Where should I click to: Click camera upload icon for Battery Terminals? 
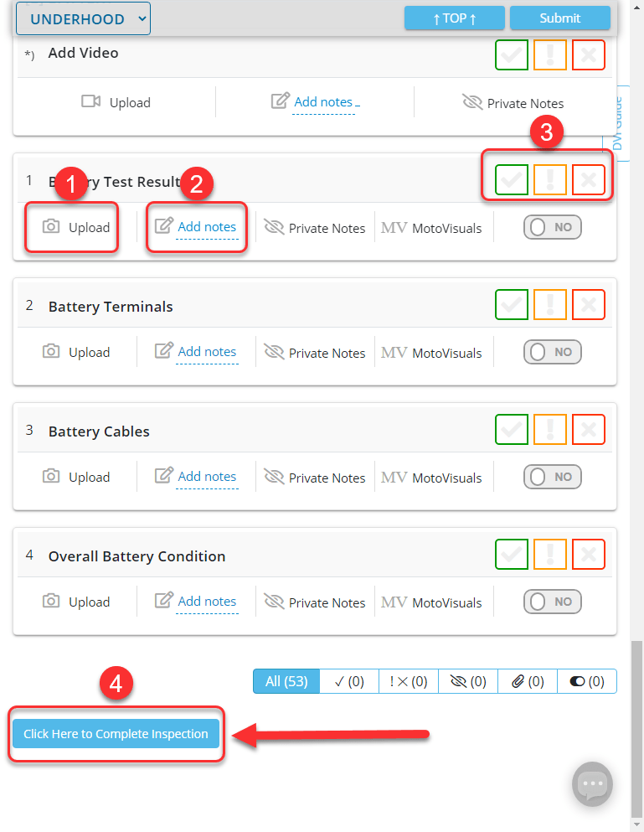[52, 352]
